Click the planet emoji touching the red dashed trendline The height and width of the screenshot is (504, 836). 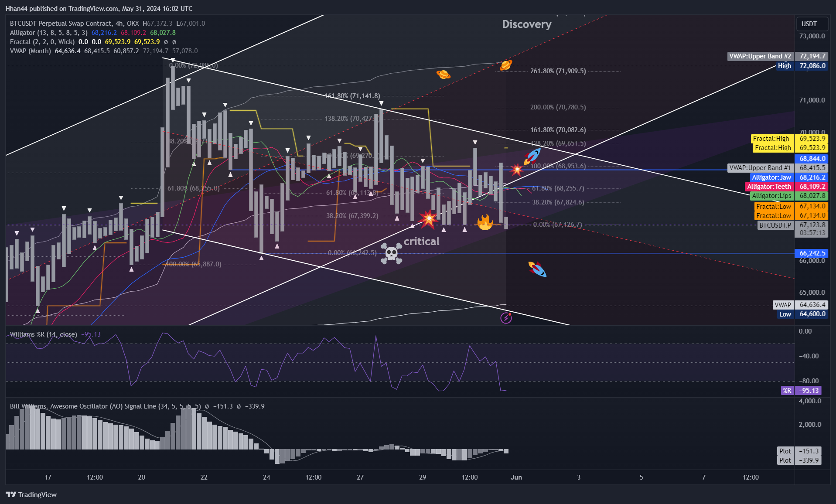point(506,65)
